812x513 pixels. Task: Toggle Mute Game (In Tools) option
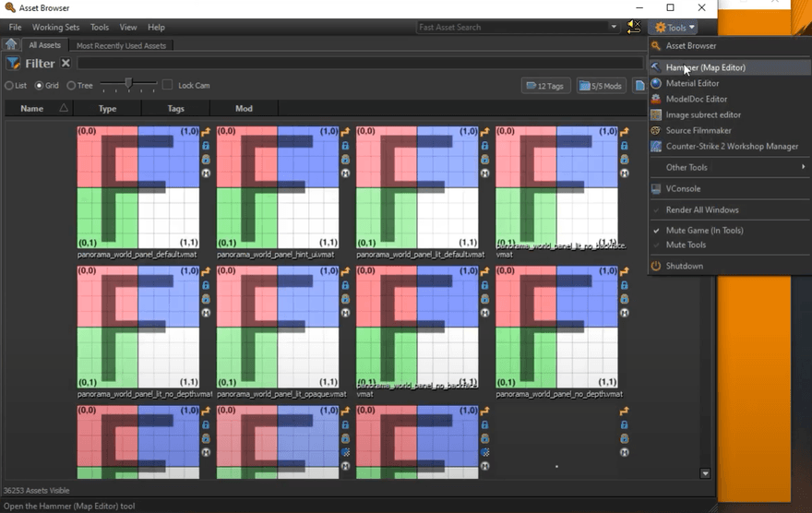point(704,230)
